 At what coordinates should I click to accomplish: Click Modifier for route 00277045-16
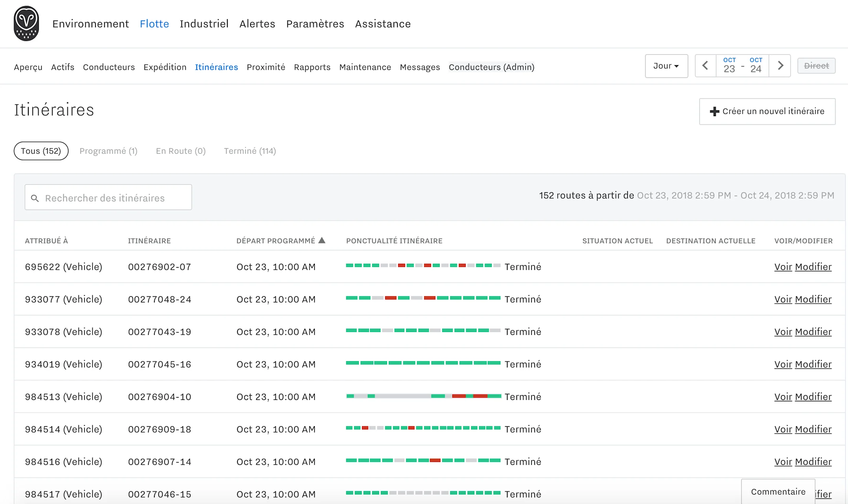coord(813,364)
